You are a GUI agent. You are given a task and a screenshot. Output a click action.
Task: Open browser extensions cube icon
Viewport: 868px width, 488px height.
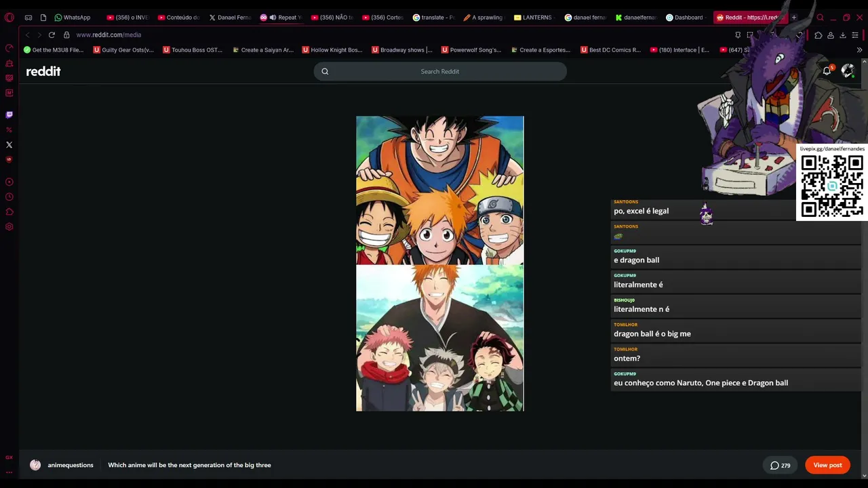point(818,35)
